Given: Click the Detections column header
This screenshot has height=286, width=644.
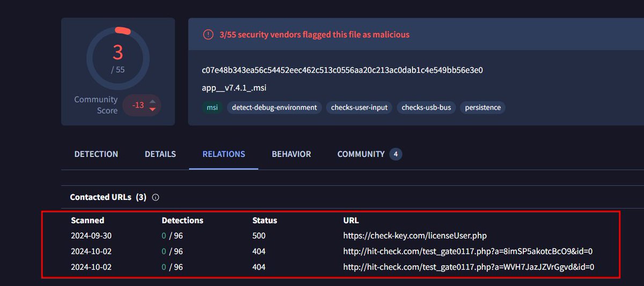Looking at the screenshot, I should pos(182,220).
